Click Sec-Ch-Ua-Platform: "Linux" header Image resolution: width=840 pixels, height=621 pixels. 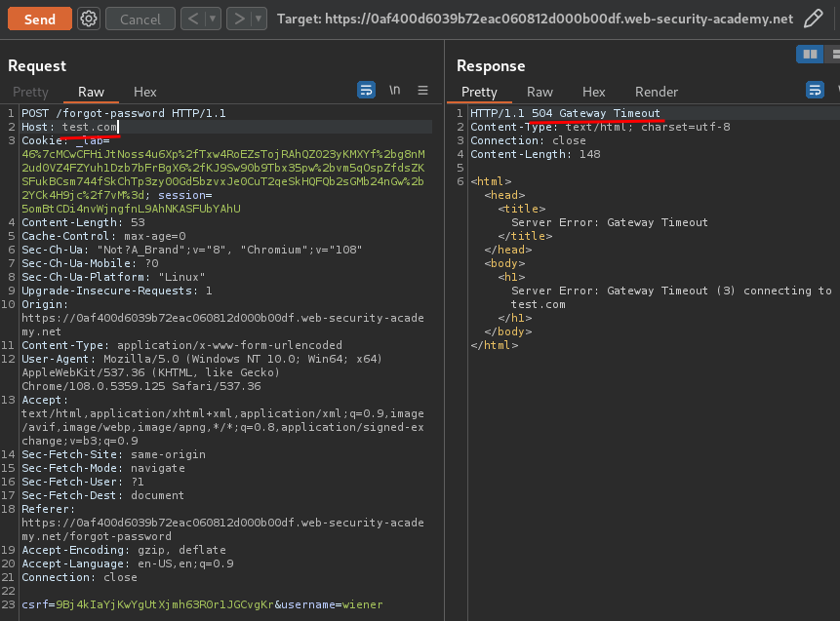click(113, 277)
